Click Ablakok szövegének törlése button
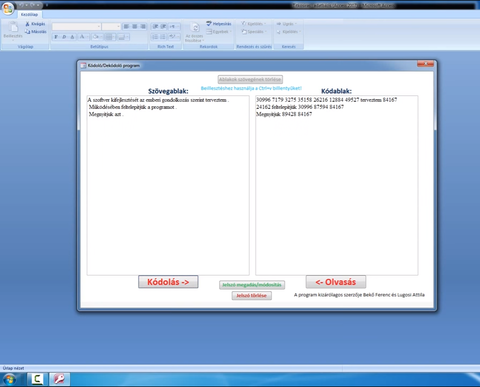 pos(250,79)
